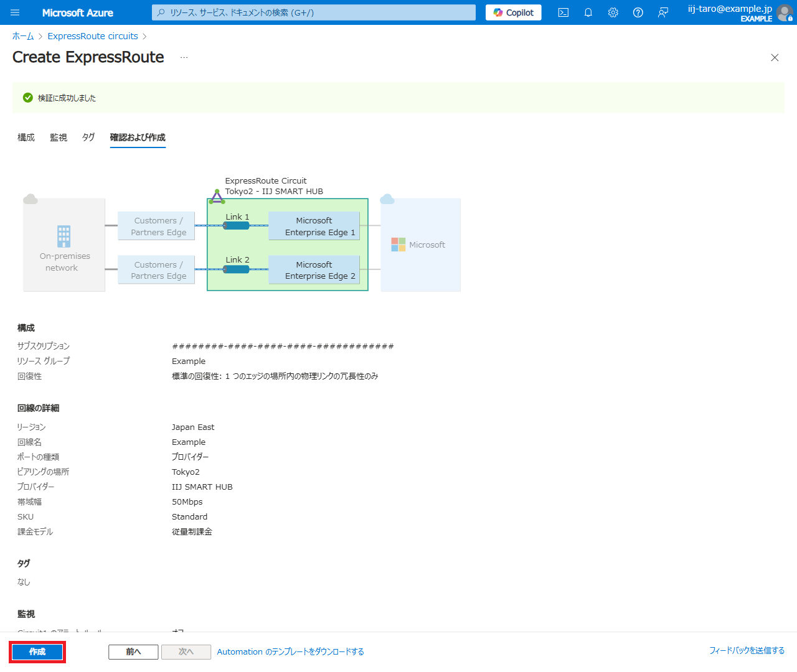Click the ExpressRoute circuit triangle icon
This screenshot has width=797, height=672.
(x=217, y=197)
